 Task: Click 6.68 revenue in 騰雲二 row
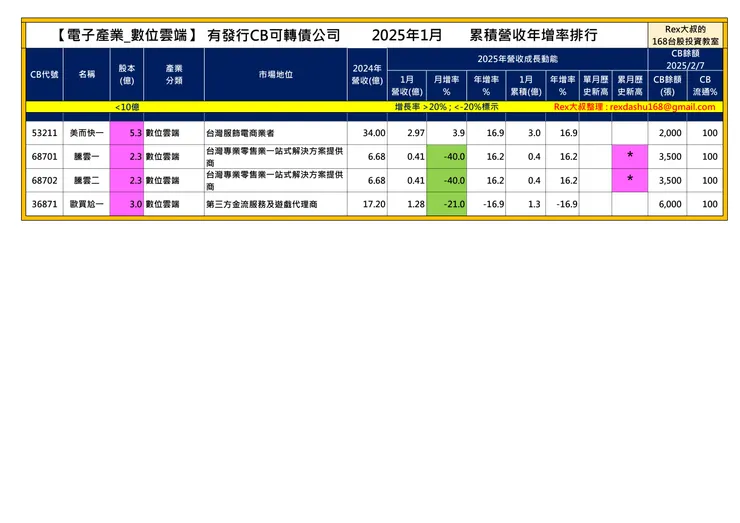377,181
